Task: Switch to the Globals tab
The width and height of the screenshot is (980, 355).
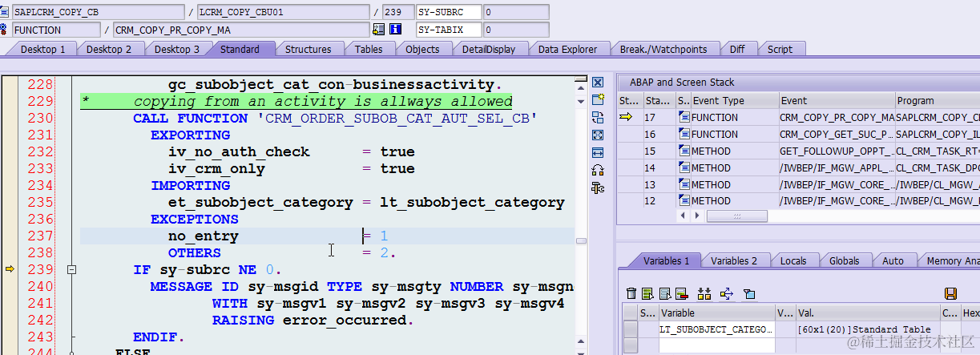Action: pyautogui.click(x=845, y=260)
